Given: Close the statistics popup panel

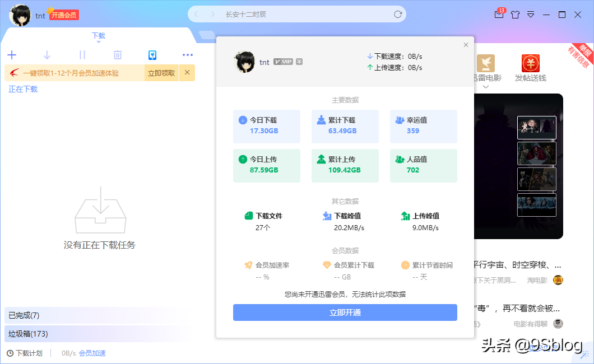Looking at the screenshot, I should 466,45.
